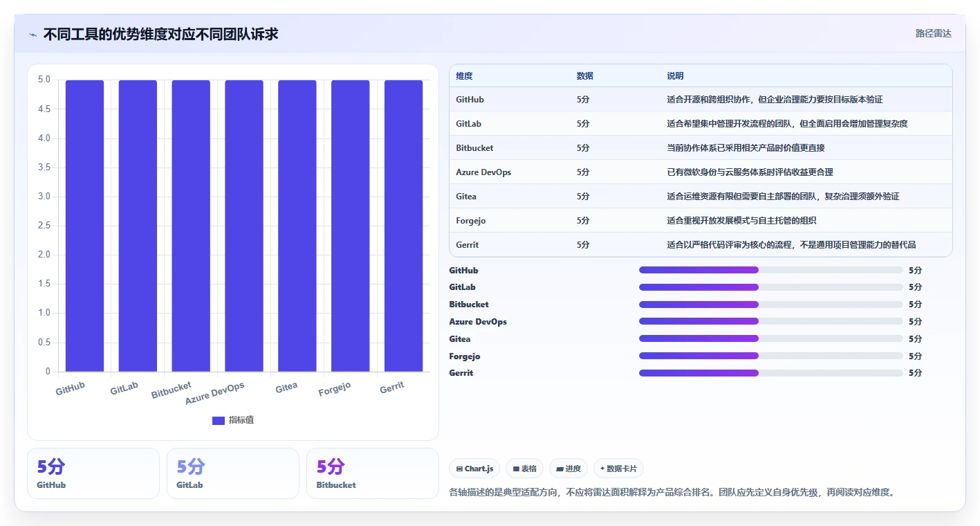Click the Bitbucket progress bar
Image resolution: width=980 pixels, height=526 pixels.
771,305
